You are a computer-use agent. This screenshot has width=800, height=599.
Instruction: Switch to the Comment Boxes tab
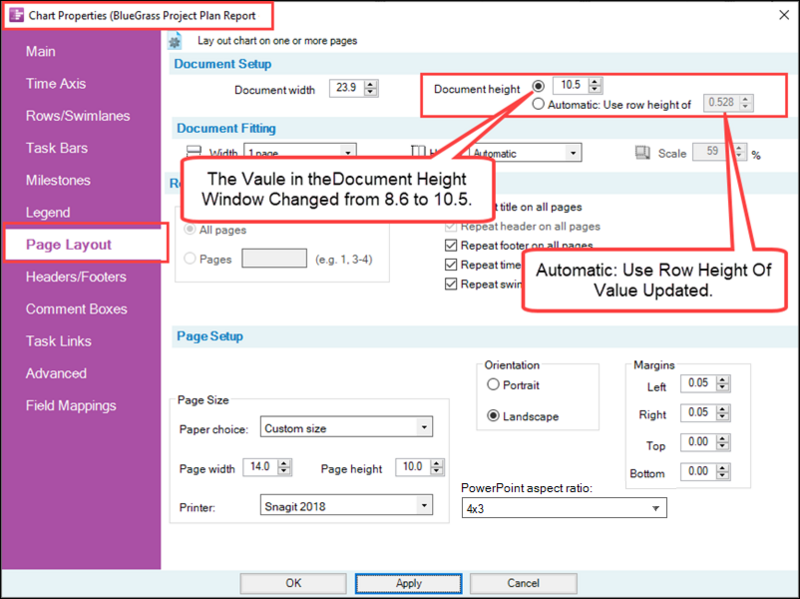[x=77, y=309]
